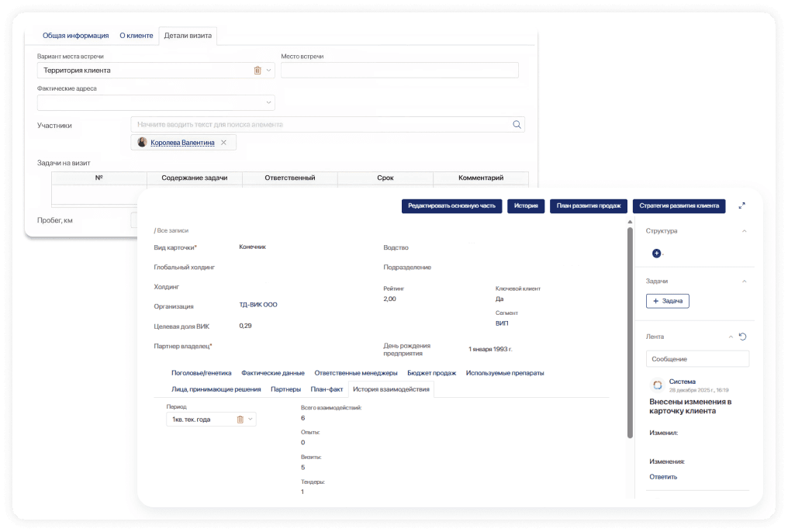Viewport: 788px width, 532px height.
Task: Add a new task with + Задача button
Action: (667, 300)
